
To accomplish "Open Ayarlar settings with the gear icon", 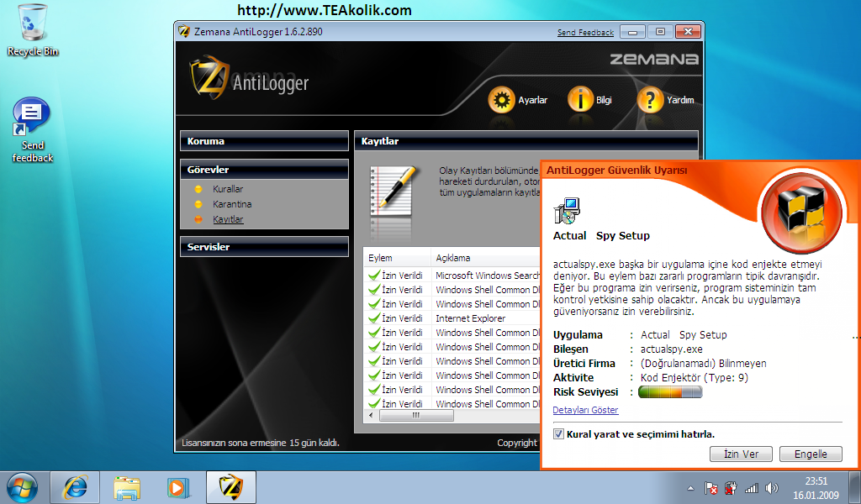I will 501,100.
